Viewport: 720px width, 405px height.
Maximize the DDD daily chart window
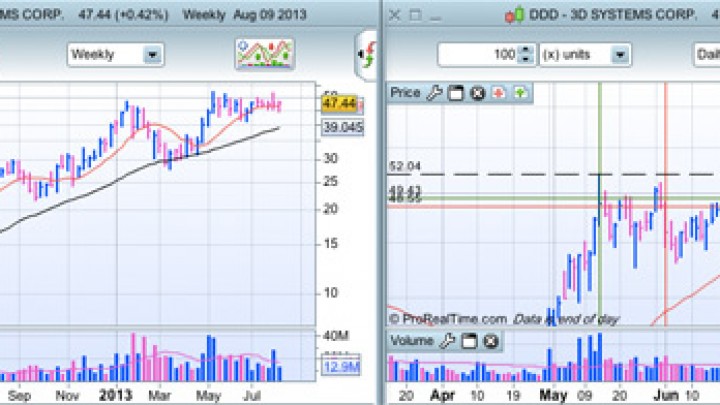tap(415, 16)
